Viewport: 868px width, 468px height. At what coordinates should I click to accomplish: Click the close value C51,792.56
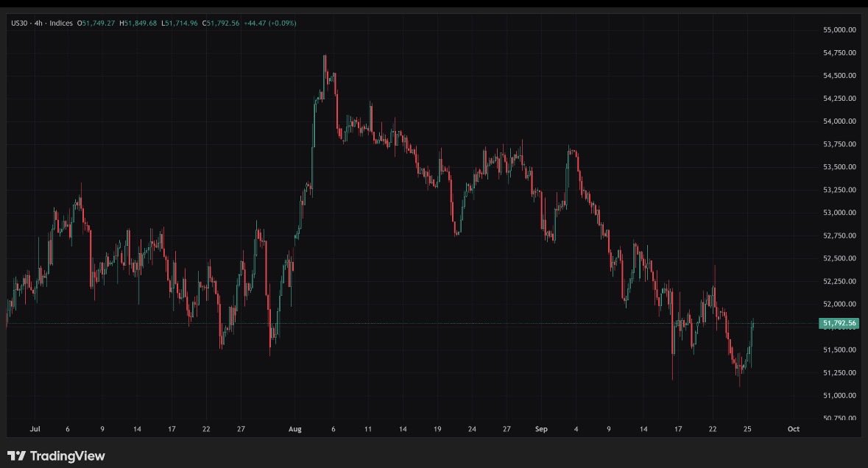pos(221,24)
